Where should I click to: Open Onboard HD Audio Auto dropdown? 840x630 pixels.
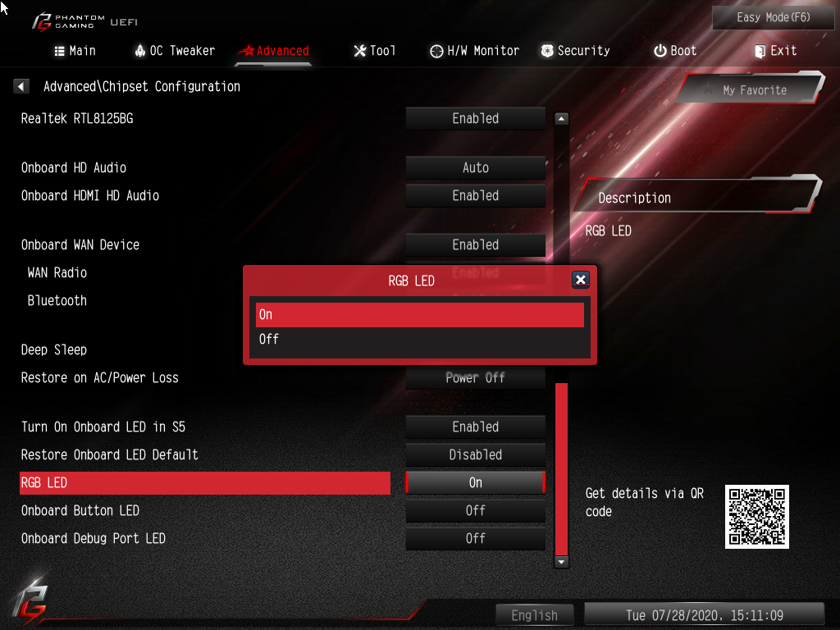tap(476, 167)
